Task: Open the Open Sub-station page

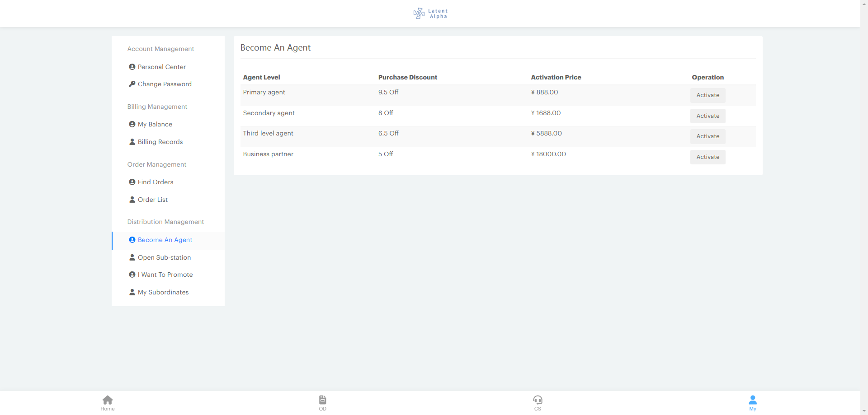Action: 164,257
